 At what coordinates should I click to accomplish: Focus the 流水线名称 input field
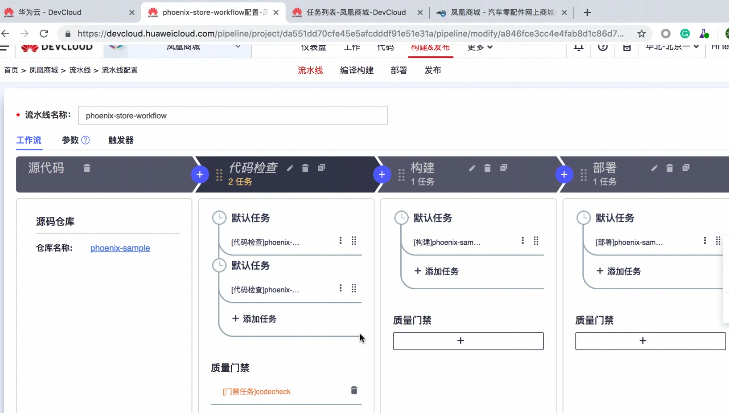pyautogui.click(x=233, y=115)
